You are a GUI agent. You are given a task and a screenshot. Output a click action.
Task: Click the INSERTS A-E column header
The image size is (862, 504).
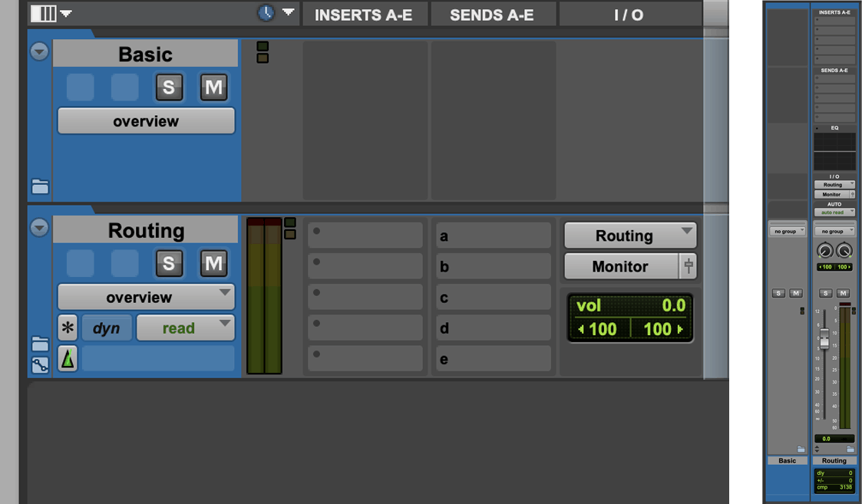click(x=365, y=13)
